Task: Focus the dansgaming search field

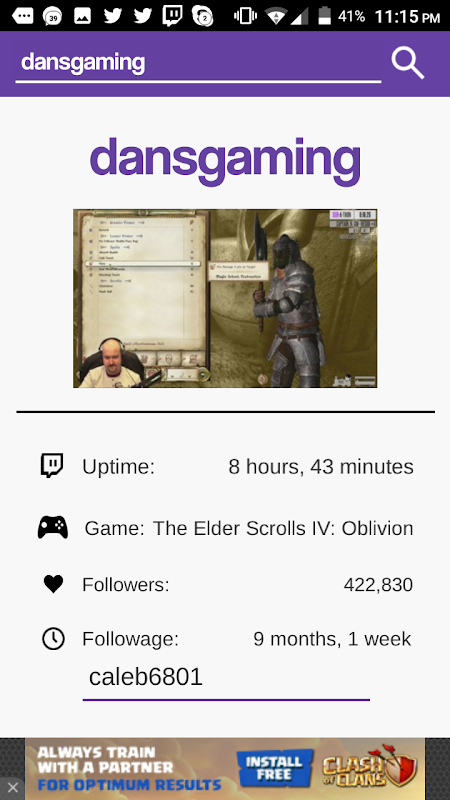Action: (198, 63)
